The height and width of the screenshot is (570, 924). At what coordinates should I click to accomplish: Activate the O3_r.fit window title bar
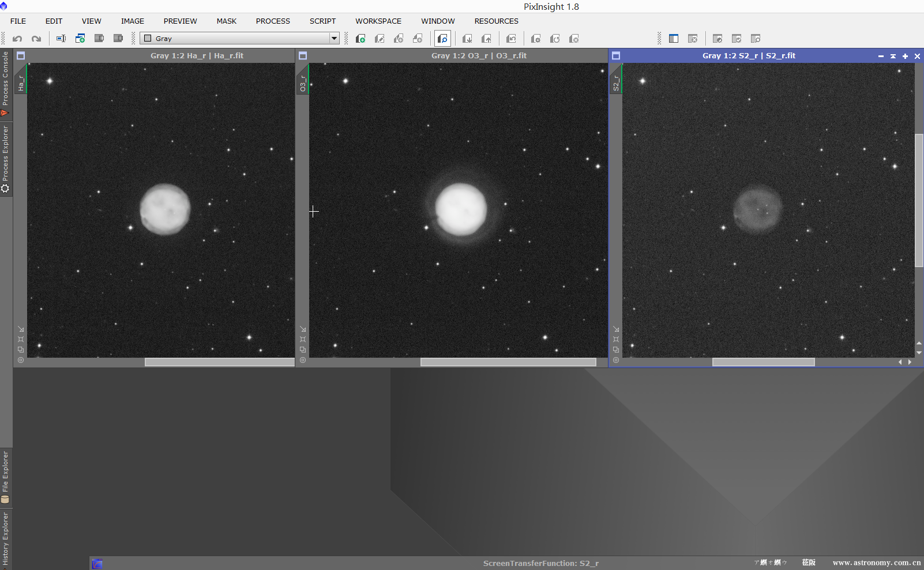[x=479, y=56]
